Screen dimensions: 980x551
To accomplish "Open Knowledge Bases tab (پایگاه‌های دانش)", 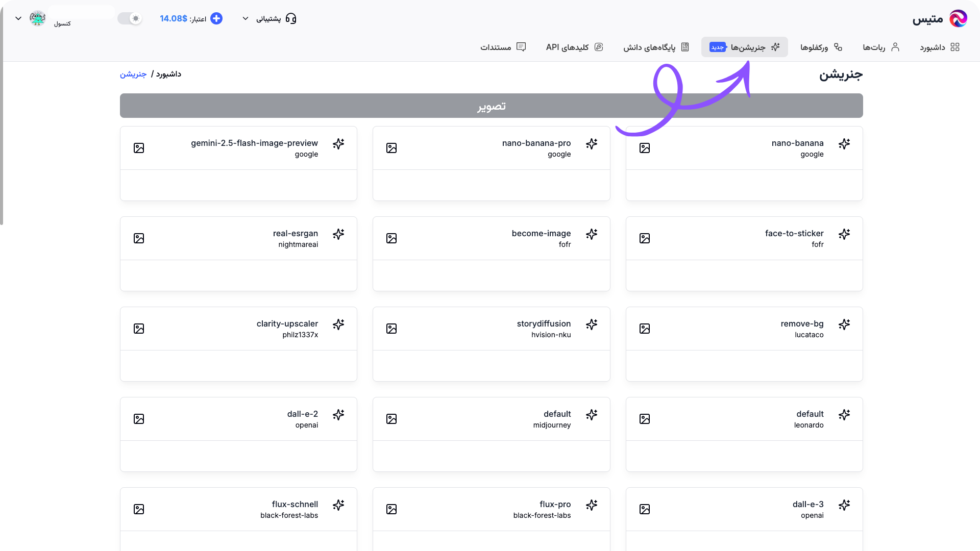I will tap(656, 47).
